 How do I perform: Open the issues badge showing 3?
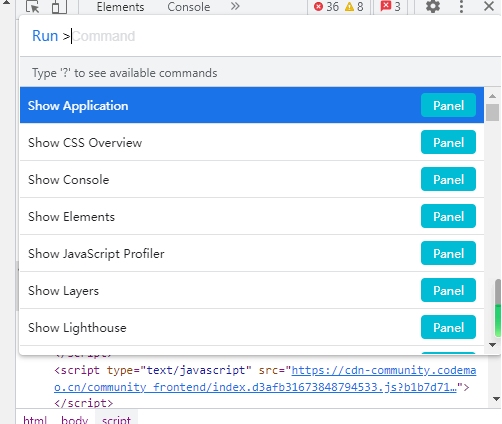coord(390,7)
